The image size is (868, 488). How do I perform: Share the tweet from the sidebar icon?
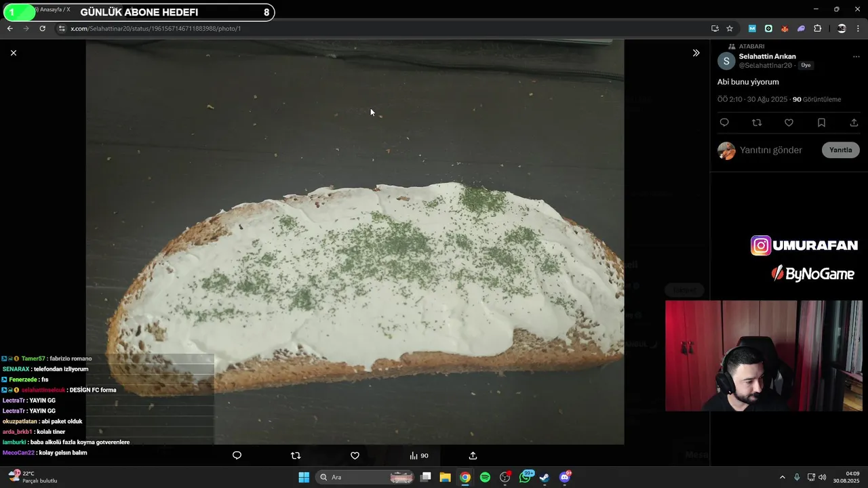click(x=854, y=123)
